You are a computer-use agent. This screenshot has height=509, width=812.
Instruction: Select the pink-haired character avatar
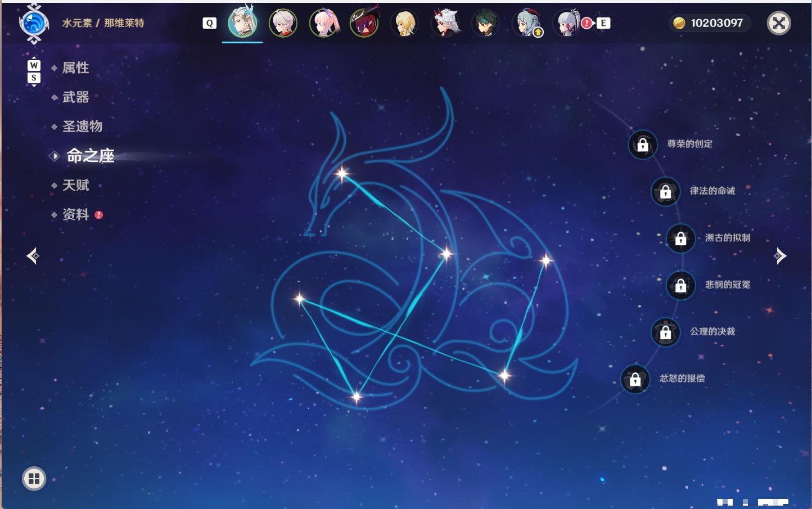point(324,23)
